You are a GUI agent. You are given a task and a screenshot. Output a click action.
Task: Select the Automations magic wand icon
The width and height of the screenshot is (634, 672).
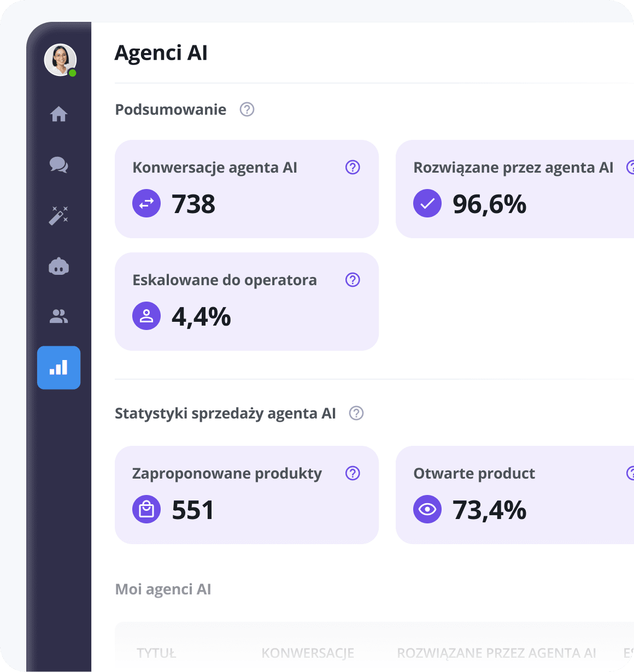tap(58, 216)
